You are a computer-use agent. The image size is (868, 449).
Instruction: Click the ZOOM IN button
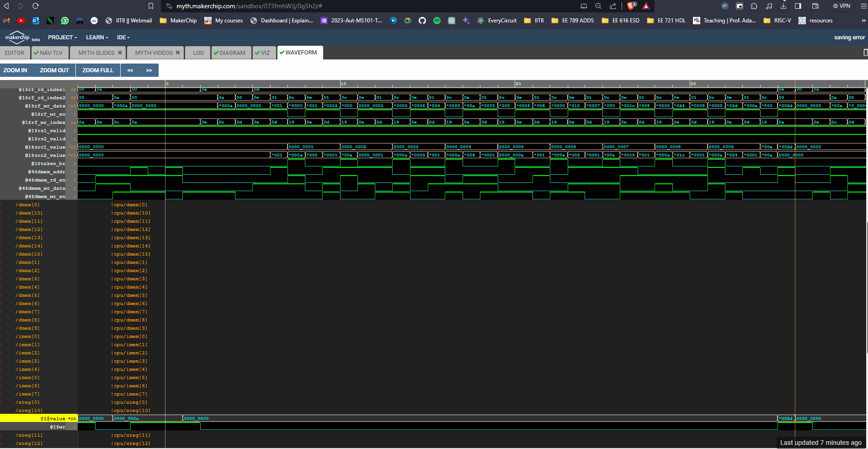pos(15,70)
